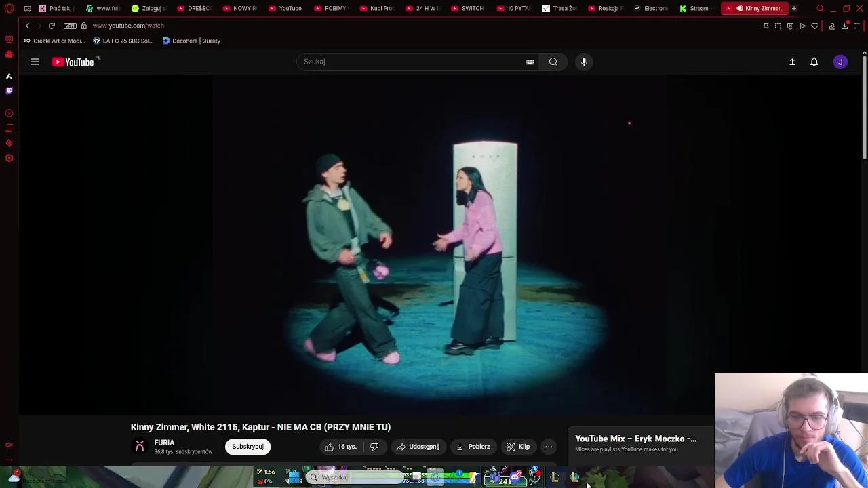Image resolution: width=868 pixels, height=488 pixels.
Task: Switch to the Stream tab
Action: point(696,8)
